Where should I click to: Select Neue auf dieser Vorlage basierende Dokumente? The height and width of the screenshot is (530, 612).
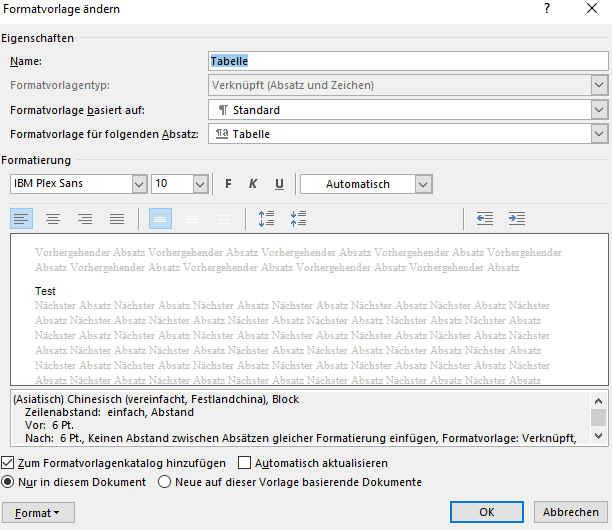164,482
